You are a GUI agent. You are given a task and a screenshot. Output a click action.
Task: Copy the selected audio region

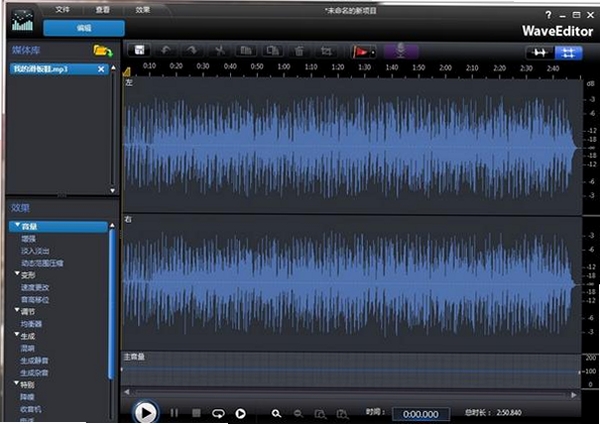point(246,51)
